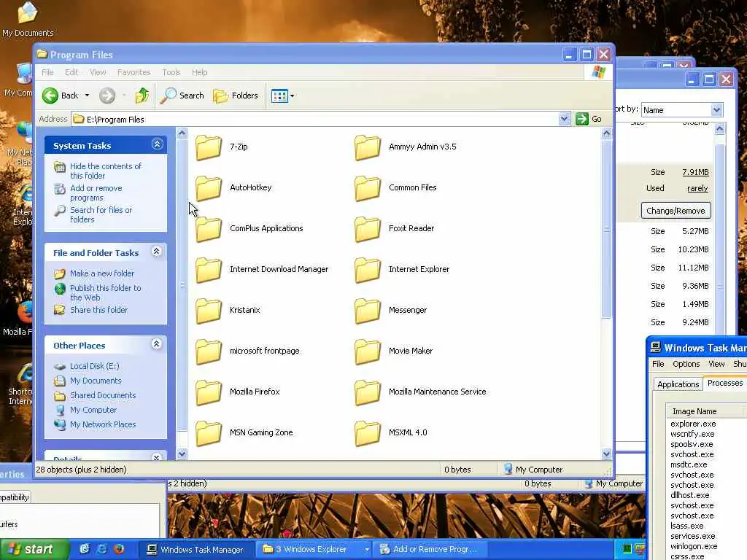
Task: Expand the Address bar dropdown
Action: click(x=564, y=119)
